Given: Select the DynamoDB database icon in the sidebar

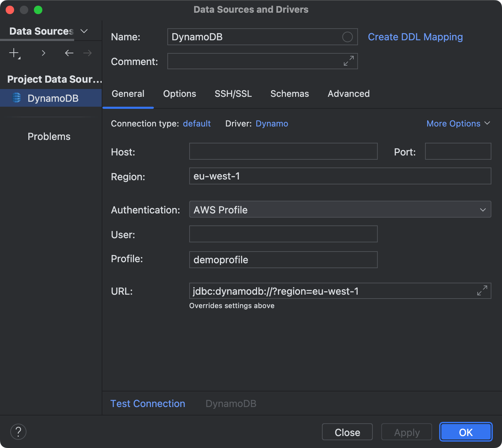Looking at the screenshot, I should pyautogui.click(x=16, y=98).
